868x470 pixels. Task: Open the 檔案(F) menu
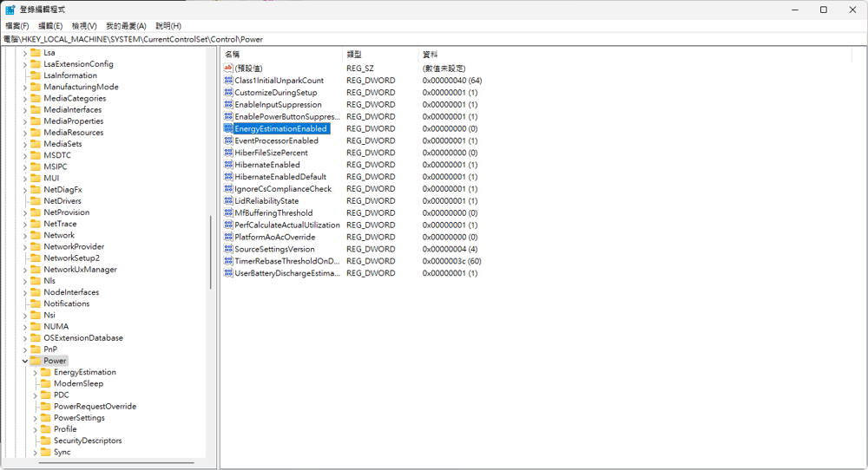pyautogui.click(x=16, y=26)
